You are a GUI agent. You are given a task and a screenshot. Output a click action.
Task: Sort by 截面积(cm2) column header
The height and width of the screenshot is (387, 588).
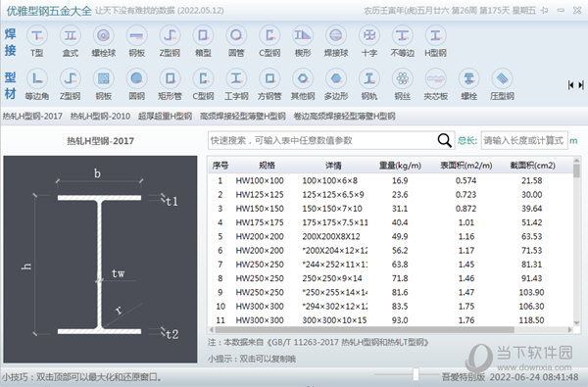[x=532, y=166]
